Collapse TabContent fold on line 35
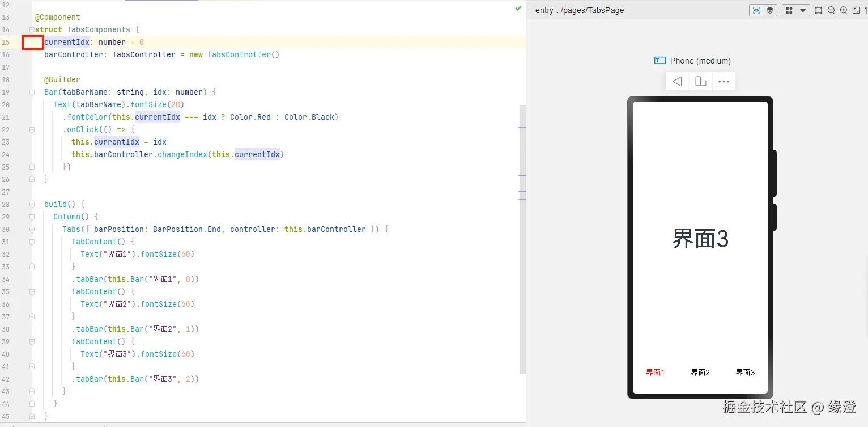868x427 pixels. 32,291
